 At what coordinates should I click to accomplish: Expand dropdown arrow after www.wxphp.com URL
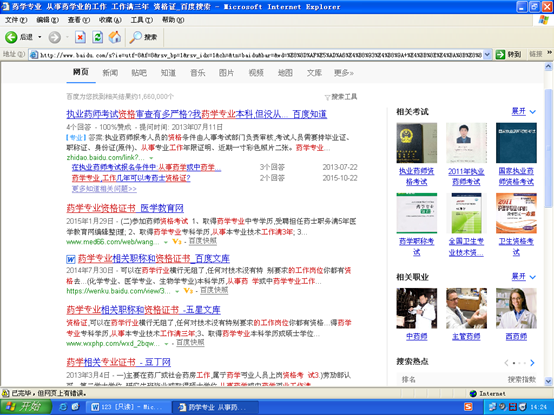point(166,344)
